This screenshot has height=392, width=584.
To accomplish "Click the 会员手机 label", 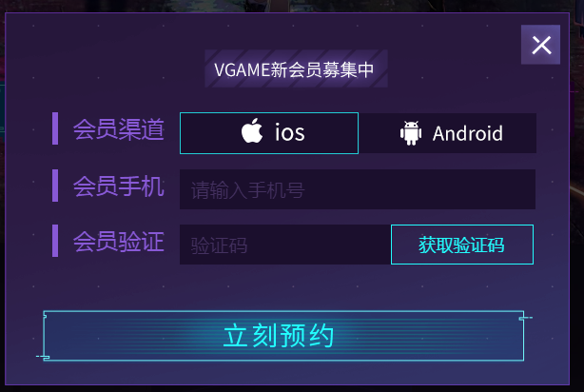I will pyautogui.click(x=119, y=186).
